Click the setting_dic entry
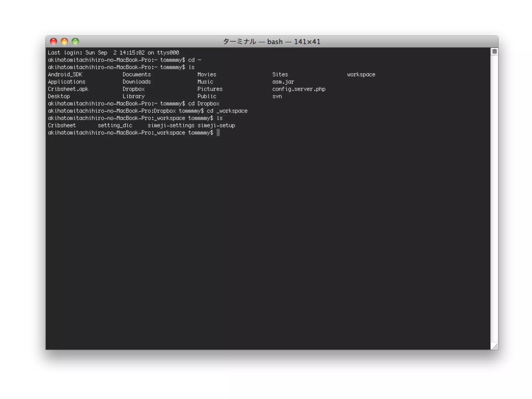532x399 pixels. pos(115,125)
